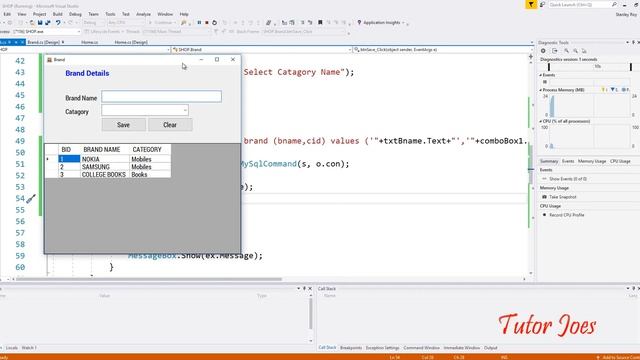
Task: Select the COLLEGE BOOKS cell
Action: (x=104, y=174)
